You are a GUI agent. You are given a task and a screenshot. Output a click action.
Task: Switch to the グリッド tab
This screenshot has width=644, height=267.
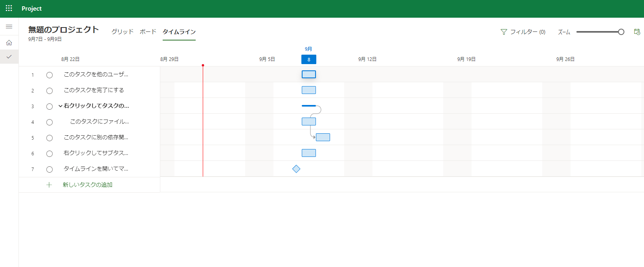click(x=122, y=31)
